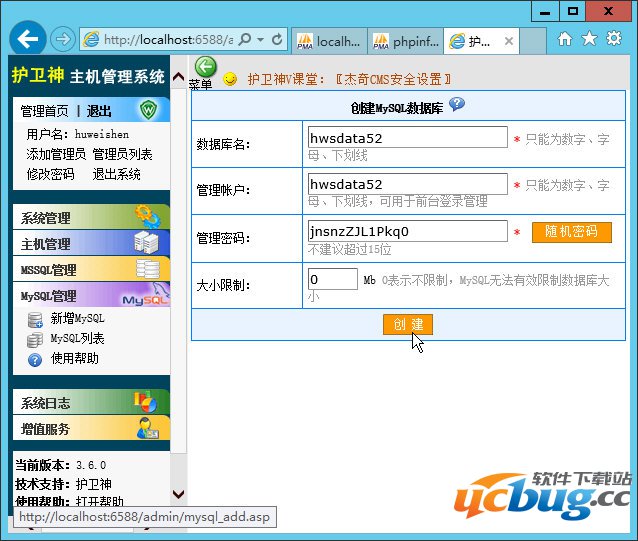Image resolution: width=638 pixels, height=541 pixels.
Task: Refresh the page with the reload icon
Action: click(x=277, y=39)
